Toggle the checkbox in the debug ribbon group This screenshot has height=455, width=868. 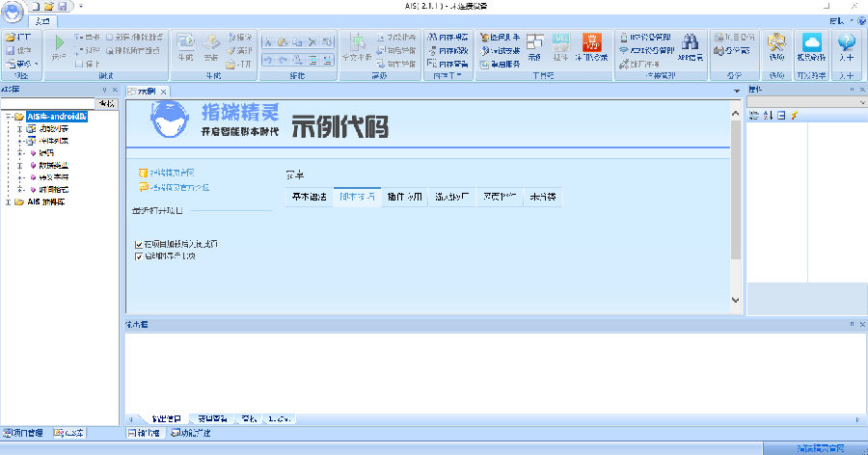(109, 37)
